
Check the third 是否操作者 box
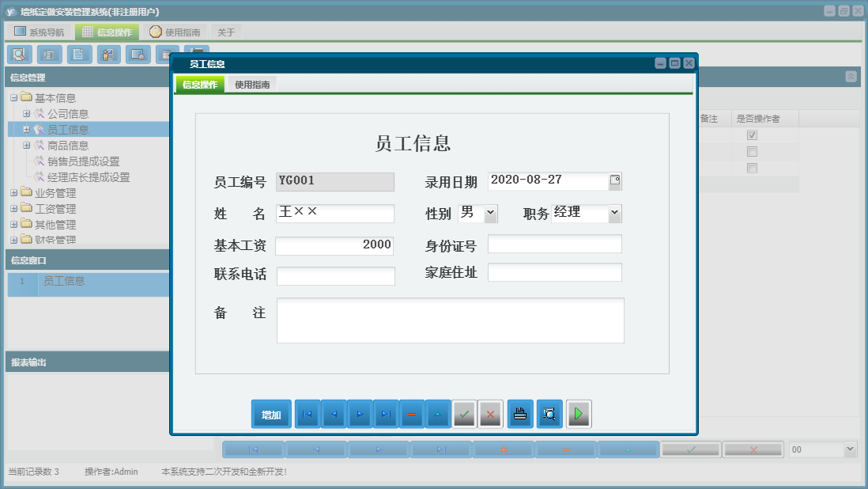[752, 168]
